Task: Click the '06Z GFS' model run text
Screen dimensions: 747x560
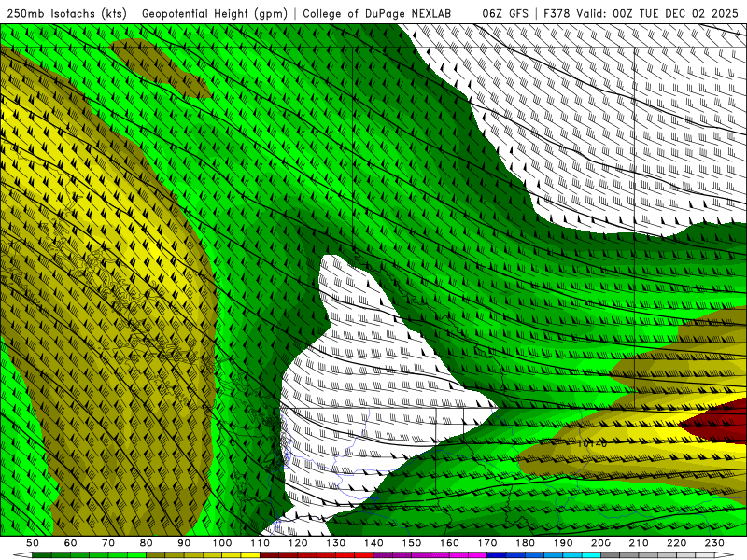Action: click(x=505, y=13)
